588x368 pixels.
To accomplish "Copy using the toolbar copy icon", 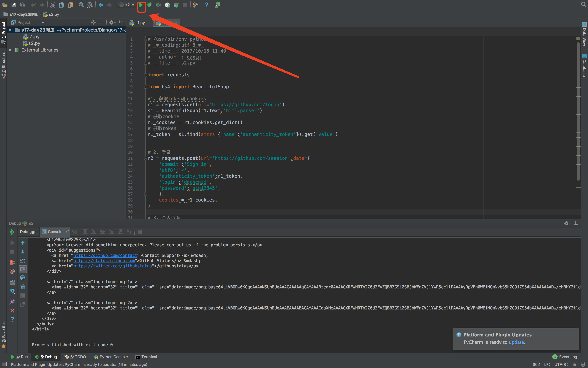I will (61, 5).
